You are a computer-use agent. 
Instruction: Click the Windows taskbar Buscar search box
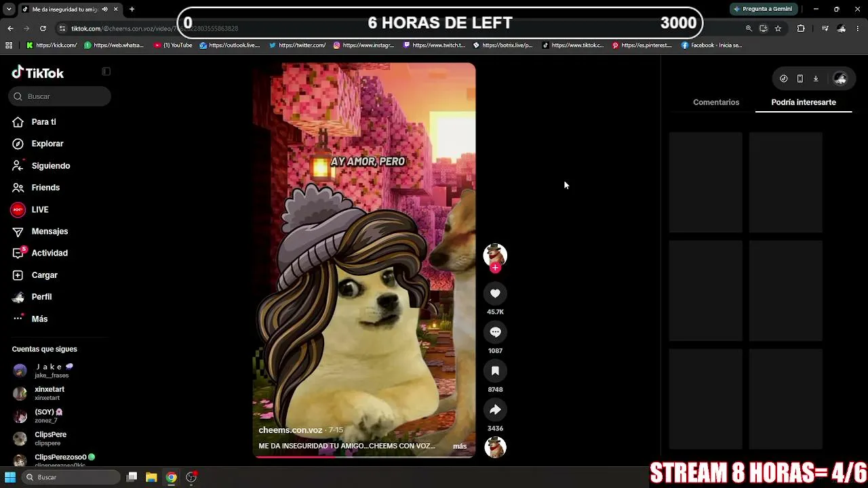click(72, 477)
